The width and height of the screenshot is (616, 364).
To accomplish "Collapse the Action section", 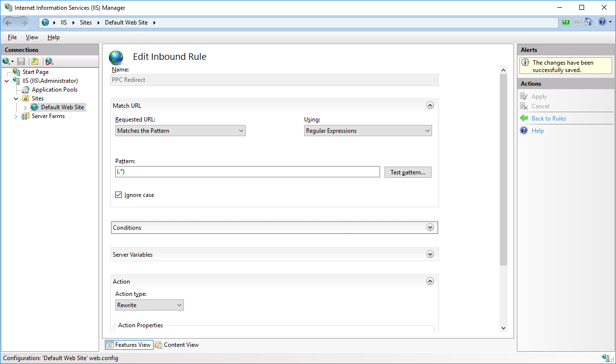I will click(430, 281).
